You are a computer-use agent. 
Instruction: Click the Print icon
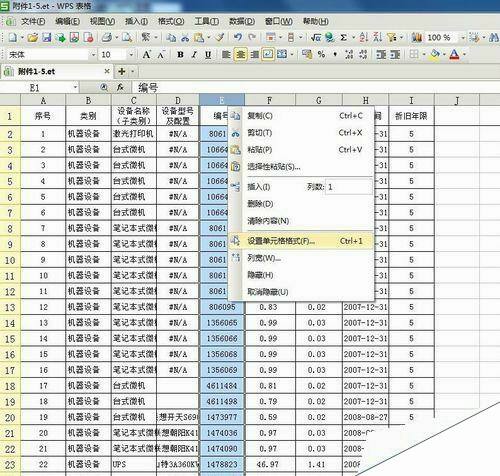click(107, 38)
